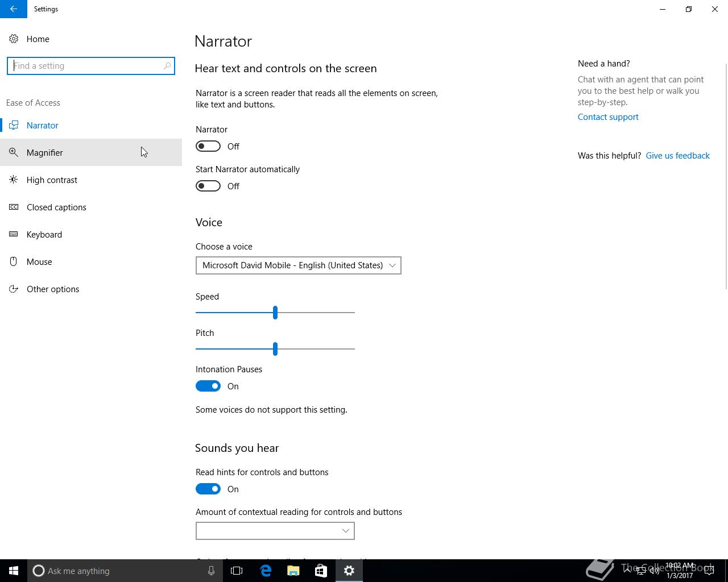Click the Speed slider handle
The height and width of the screenshot is (582, 728).
(275, 313)
